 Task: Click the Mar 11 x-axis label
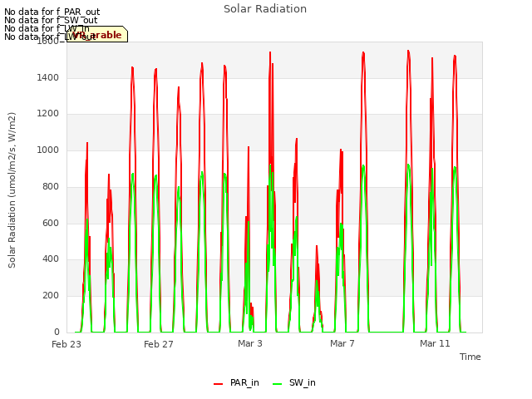coord(435,343)
